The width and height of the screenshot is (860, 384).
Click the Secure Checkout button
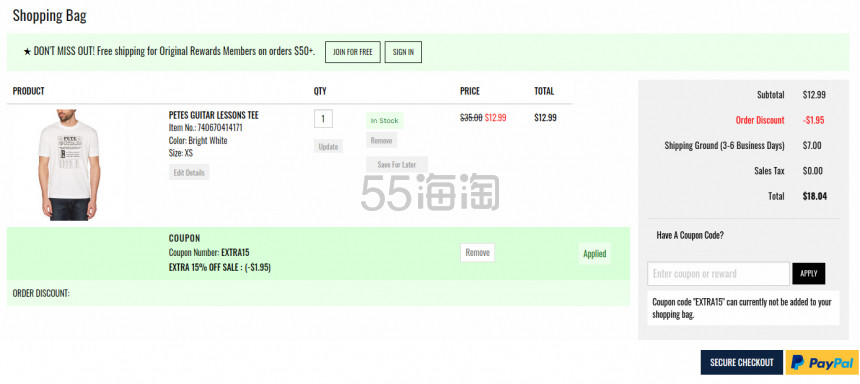click(x=742, y=362)
